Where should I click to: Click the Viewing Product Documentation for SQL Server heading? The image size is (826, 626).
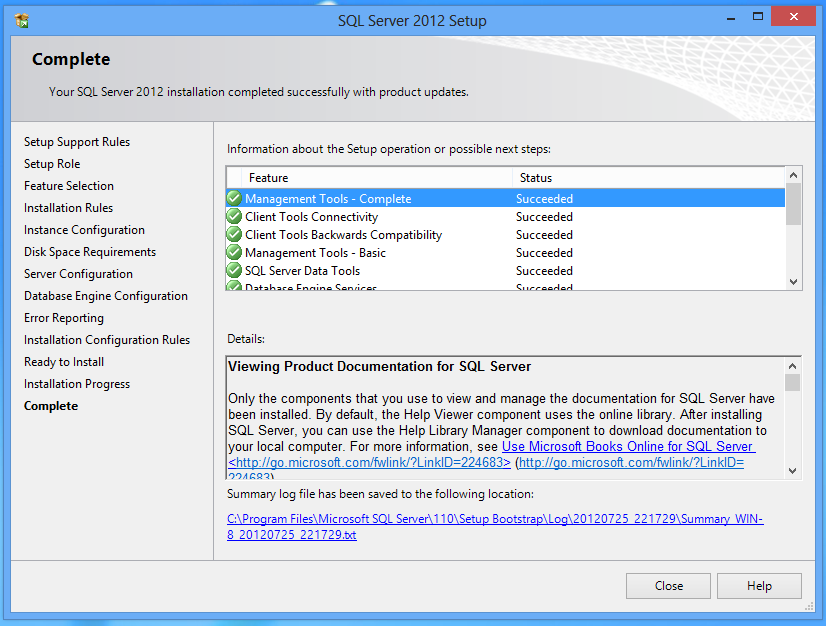coord(379,366)
